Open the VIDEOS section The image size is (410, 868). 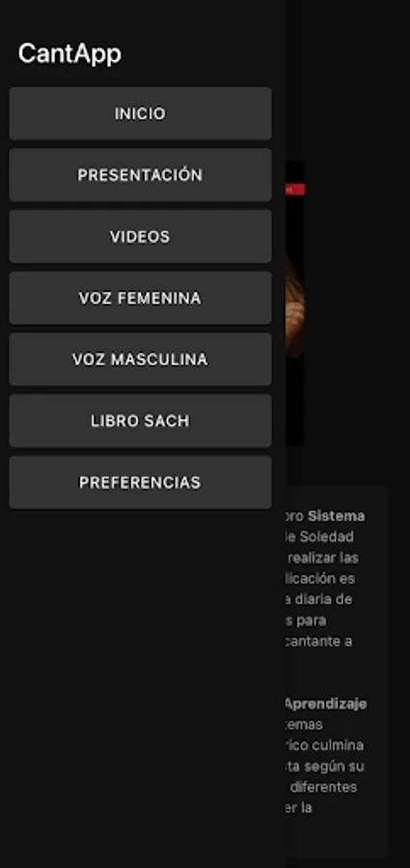tap(140, 236)
